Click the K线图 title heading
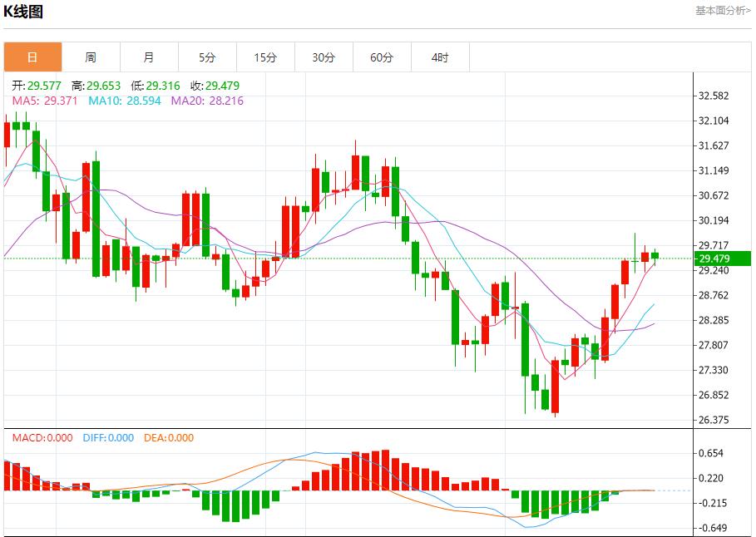756x537 pixels. 24,12
